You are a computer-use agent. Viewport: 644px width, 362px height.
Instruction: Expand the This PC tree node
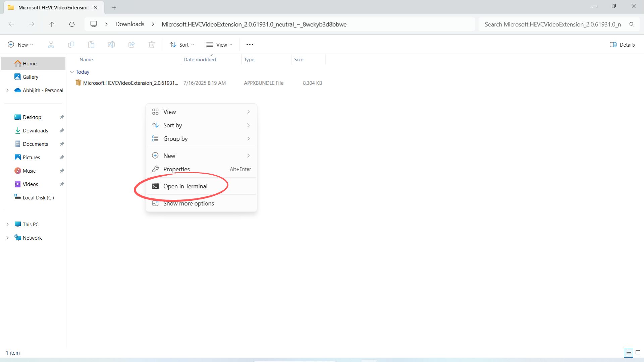coord(7,224)
